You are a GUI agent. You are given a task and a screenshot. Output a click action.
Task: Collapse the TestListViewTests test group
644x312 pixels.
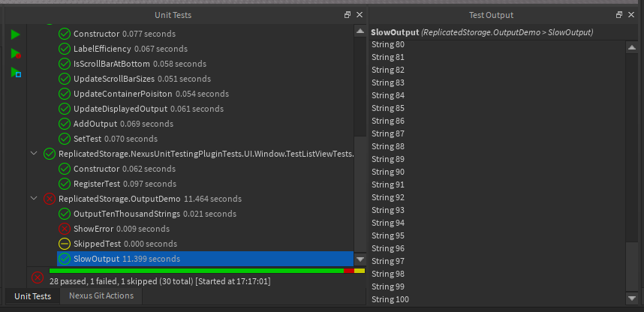(x=33, y=154)
